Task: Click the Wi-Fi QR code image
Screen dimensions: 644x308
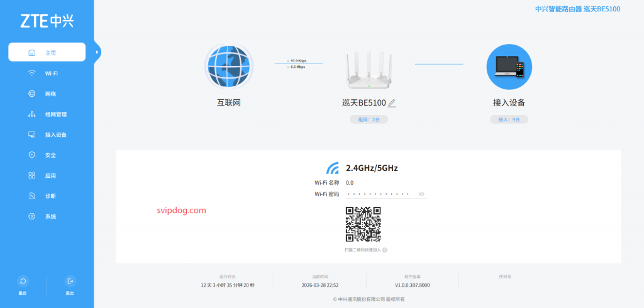Action: click(x=363, y=224)
